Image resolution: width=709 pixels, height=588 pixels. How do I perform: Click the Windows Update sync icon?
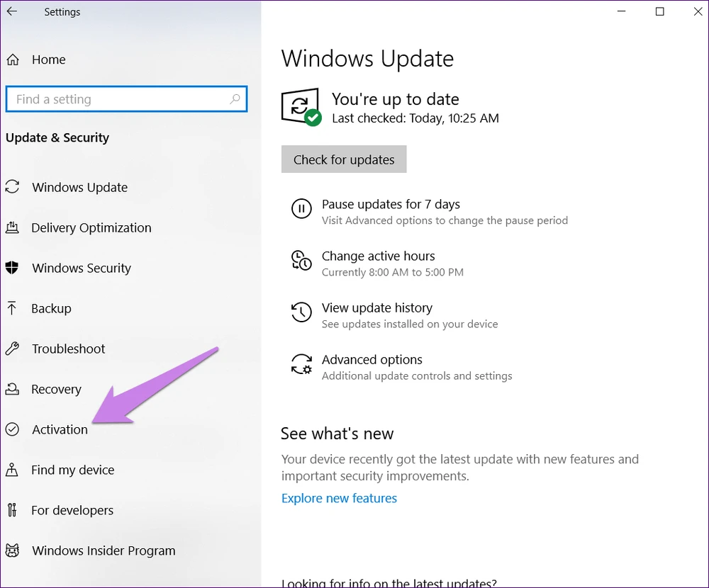12,187
